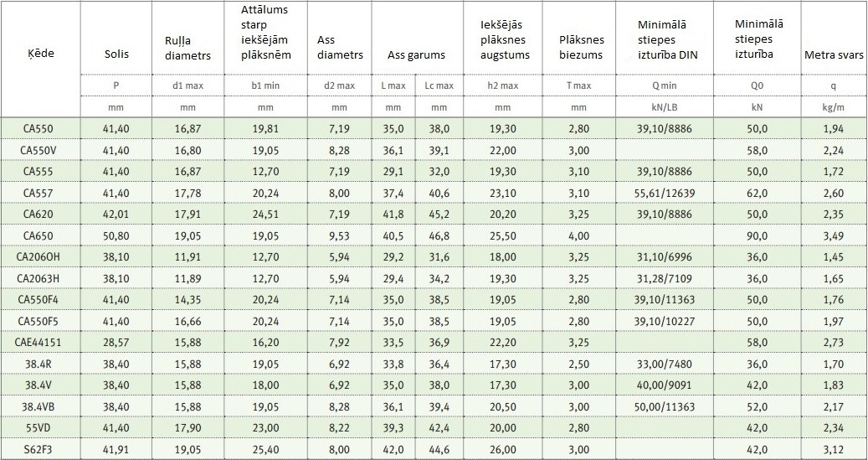Select the kN/LB unit cell
868x460 pixels.
(665, 107)
